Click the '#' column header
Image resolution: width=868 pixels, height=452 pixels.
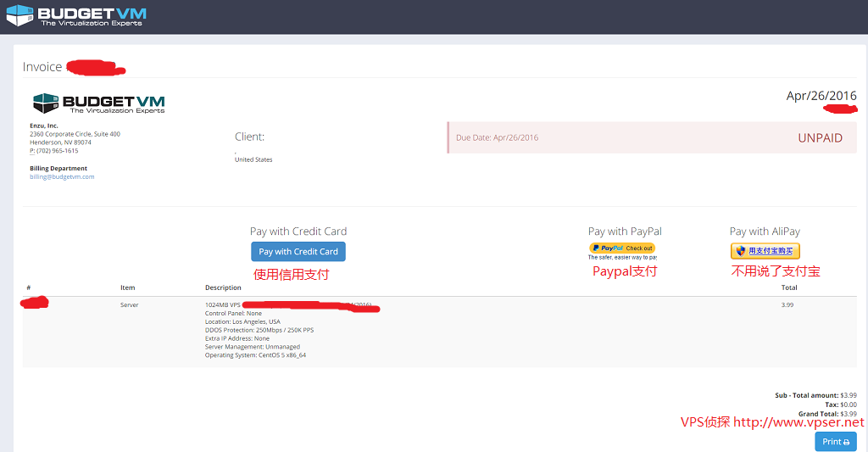point(28,287)
